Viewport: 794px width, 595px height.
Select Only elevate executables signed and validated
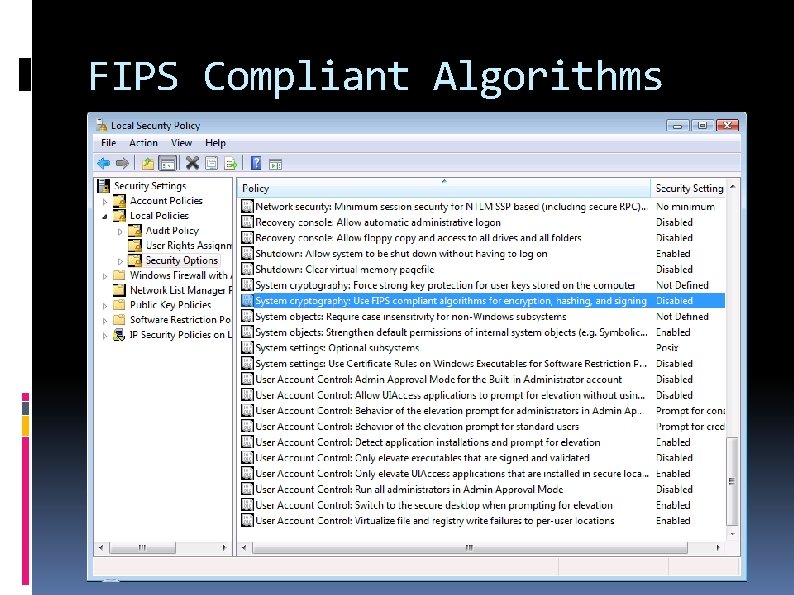[x=483, y=458]
